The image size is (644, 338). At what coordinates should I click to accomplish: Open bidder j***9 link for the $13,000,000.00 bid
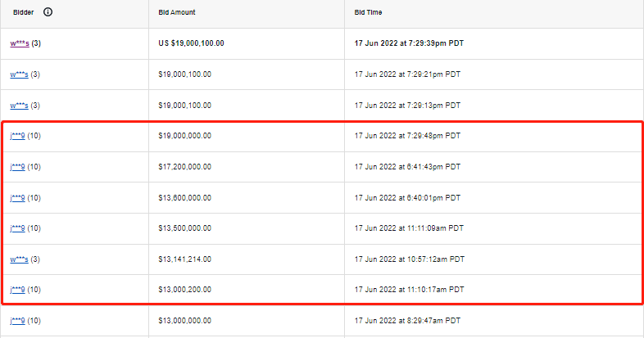(17, 321)
